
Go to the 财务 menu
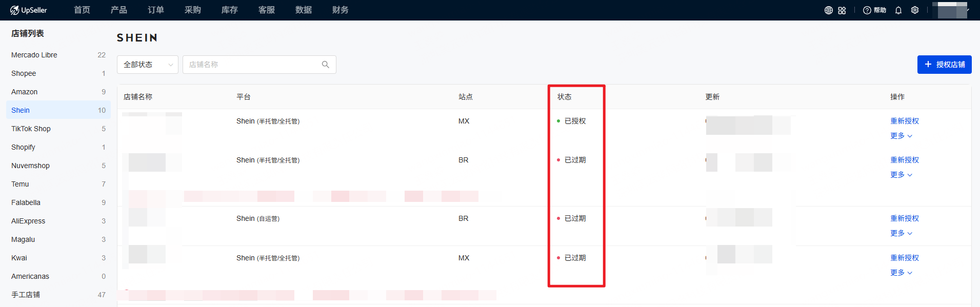pos(341,10)
